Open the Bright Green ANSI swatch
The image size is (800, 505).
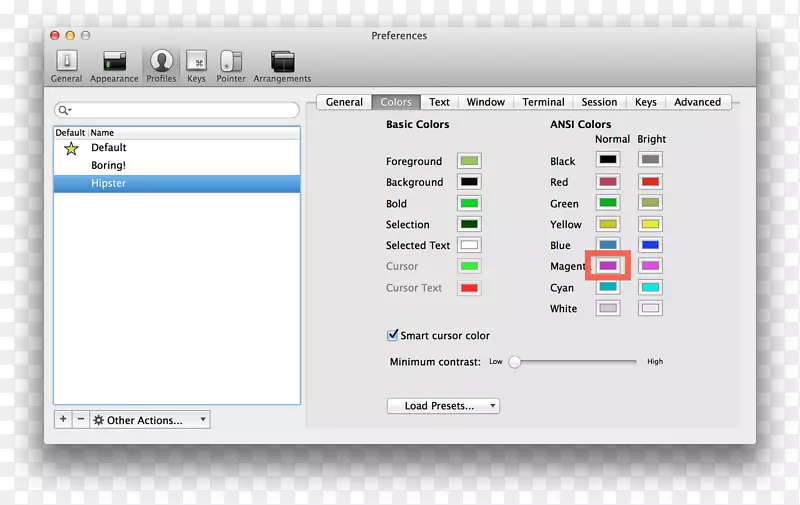[x=651, y=203]
